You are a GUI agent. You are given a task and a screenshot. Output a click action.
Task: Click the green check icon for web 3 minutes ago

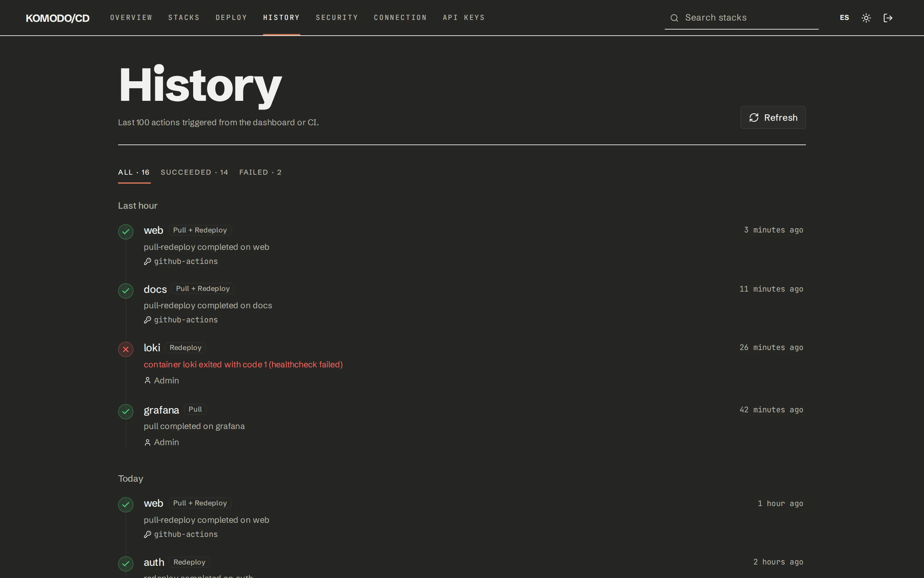pyautogui.click(x=126, y=232)
